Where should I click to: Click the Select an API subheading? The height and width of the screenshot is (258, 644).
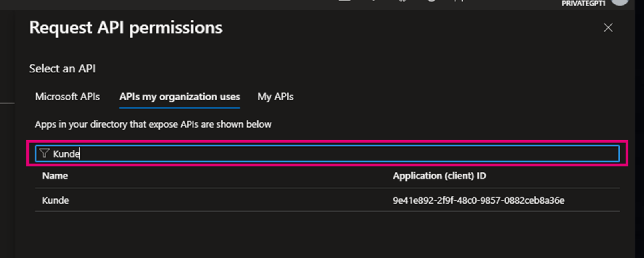[x=62, y=69]
